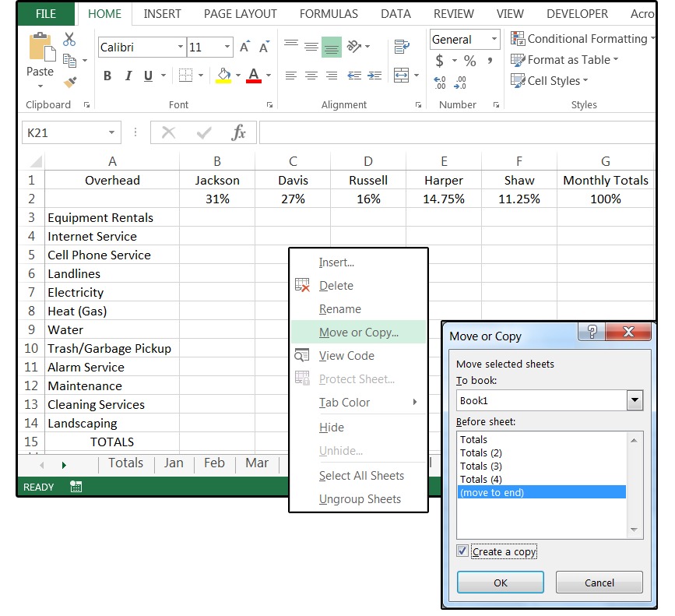
Task: Expand the Name Box K21 dropdown
Action: pos(111,132)
